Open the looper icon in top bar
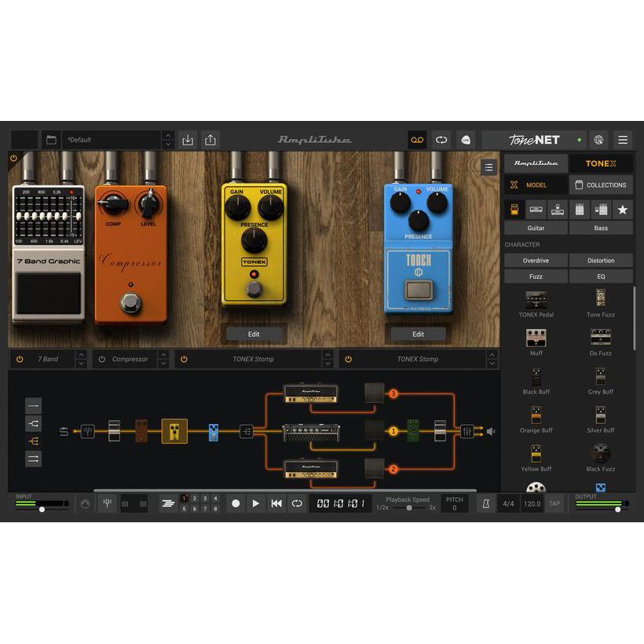Screen dimensions: 644x644 [x=441, y=140]
